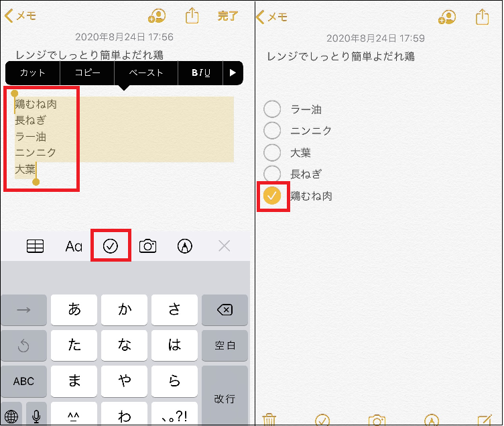Close the formatting toolbar with X

pyautogui.click(x=225, y=246)
